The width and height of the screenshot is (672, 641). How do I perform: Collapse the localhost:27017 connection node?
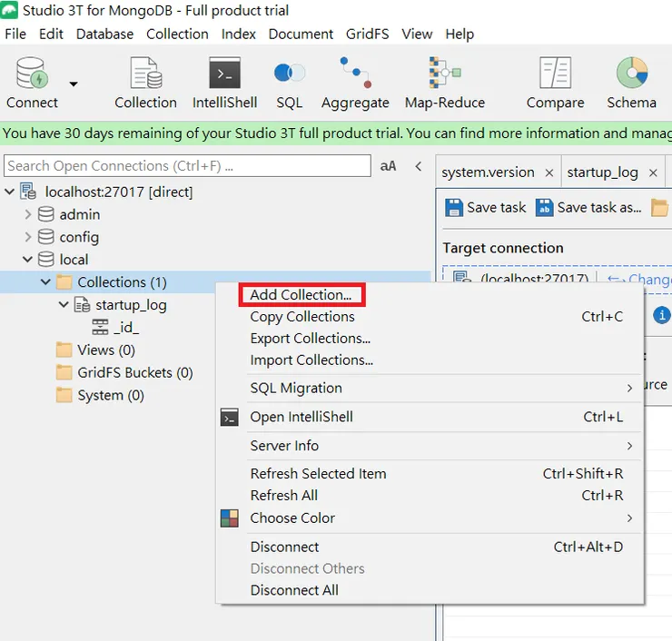tap(9, 192)
